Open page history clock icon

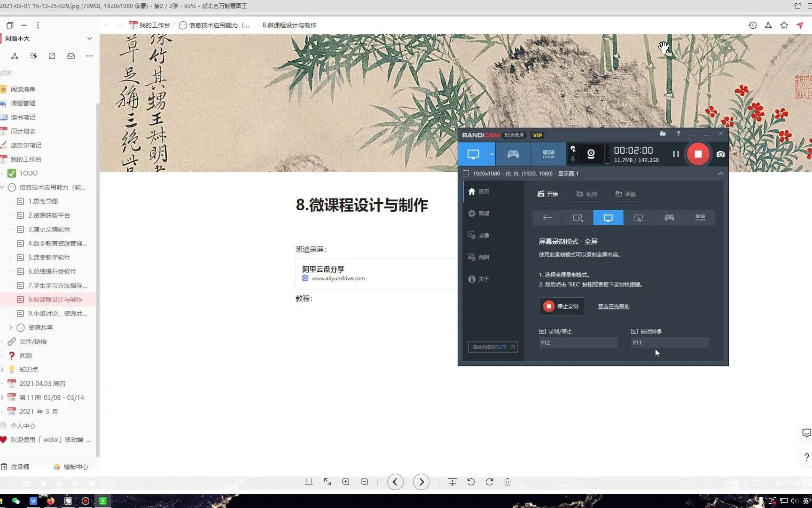click(x=752, y=25)
